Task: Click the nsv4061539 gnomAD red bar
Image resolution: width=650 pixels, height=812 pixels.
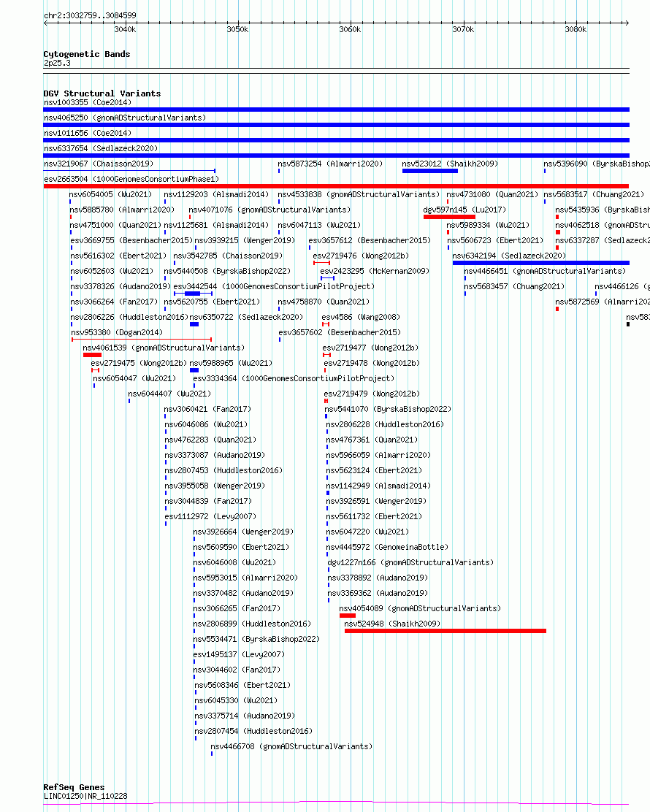Action: click(92, 355)
